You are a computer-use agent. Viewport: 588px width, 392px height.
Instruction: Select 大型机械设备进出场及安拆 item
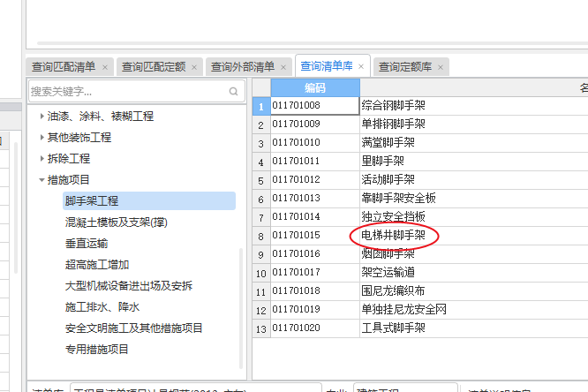(x=129, y=286)
